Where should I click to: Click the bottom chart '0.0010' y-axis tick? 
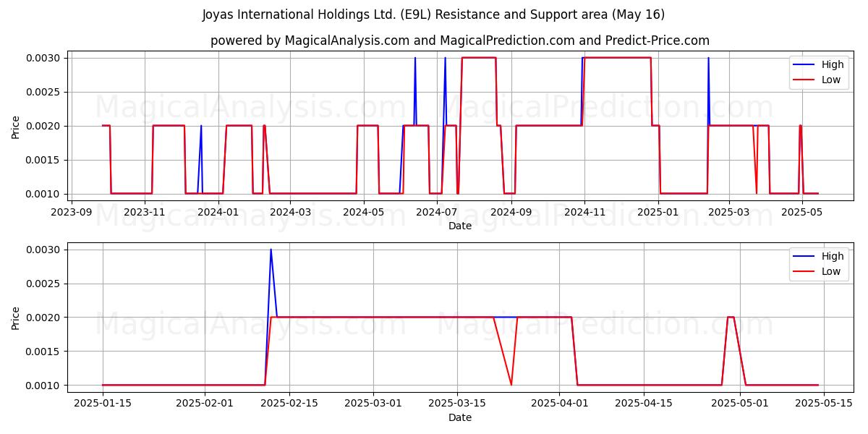pyautogui.click(x=45, y=386)
